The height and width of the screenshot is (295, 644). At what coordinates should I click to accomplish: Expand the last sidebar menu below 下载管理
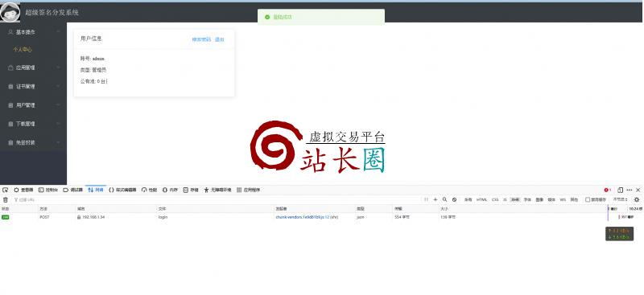point(33,143)
